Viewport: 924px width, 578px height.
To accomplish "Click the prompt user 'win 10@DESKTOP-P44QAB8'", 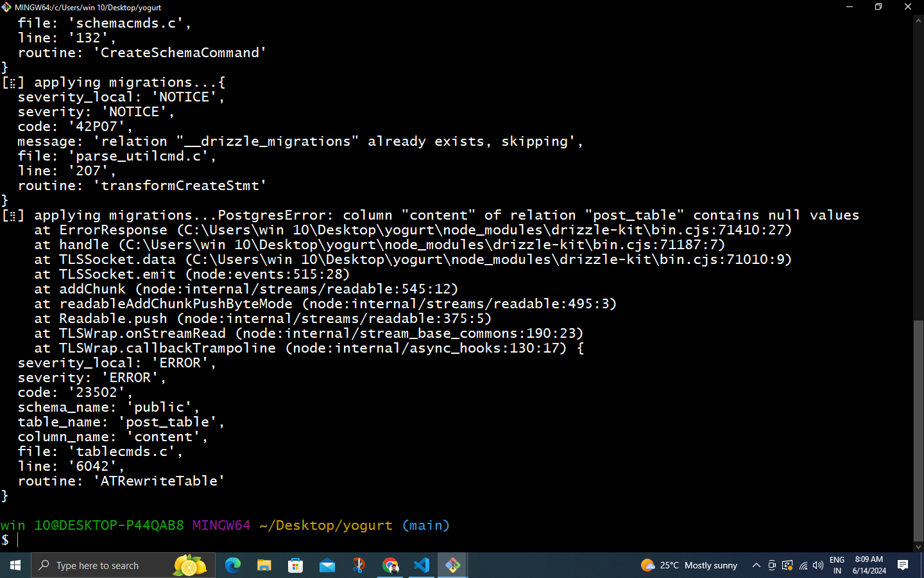I will 92,525.
